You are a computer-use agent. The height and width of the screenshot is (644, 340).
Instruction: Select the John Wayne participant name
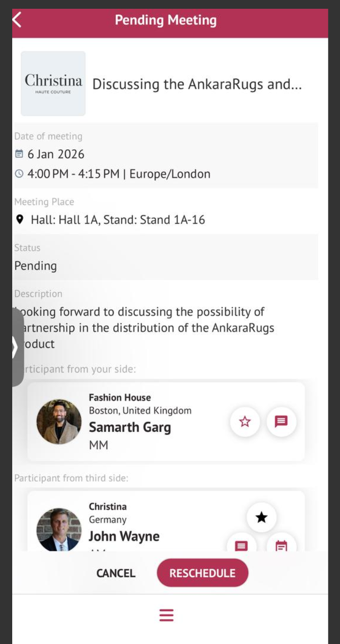coord(124,536)
